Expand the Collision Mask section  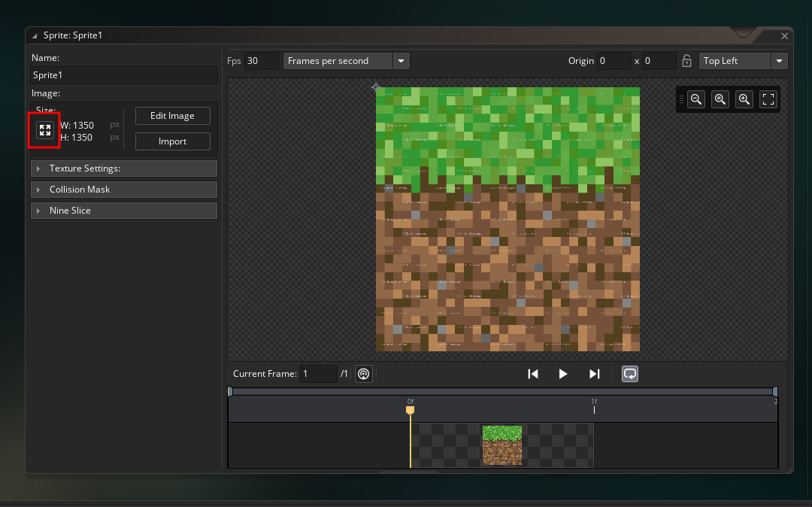click(124, 190)
